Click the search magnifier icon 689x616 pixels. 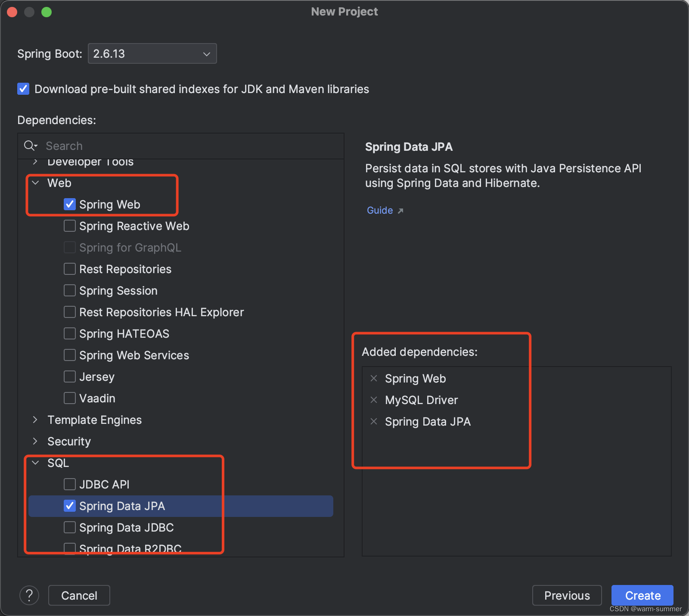30,146
